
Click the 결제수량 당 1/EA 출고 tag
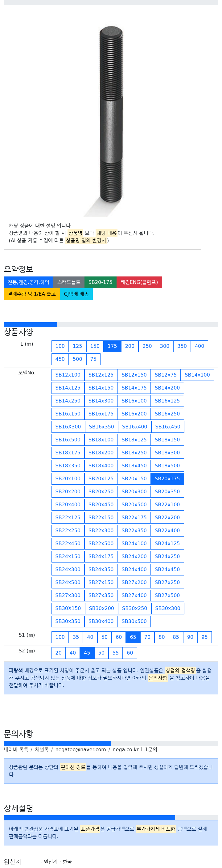tap(32, 294)
